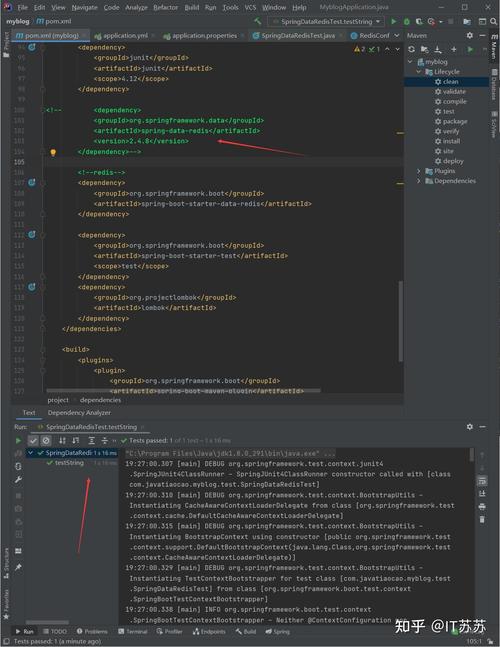Toggle show passed tests
500x647 pixels.
pos(33,441)
